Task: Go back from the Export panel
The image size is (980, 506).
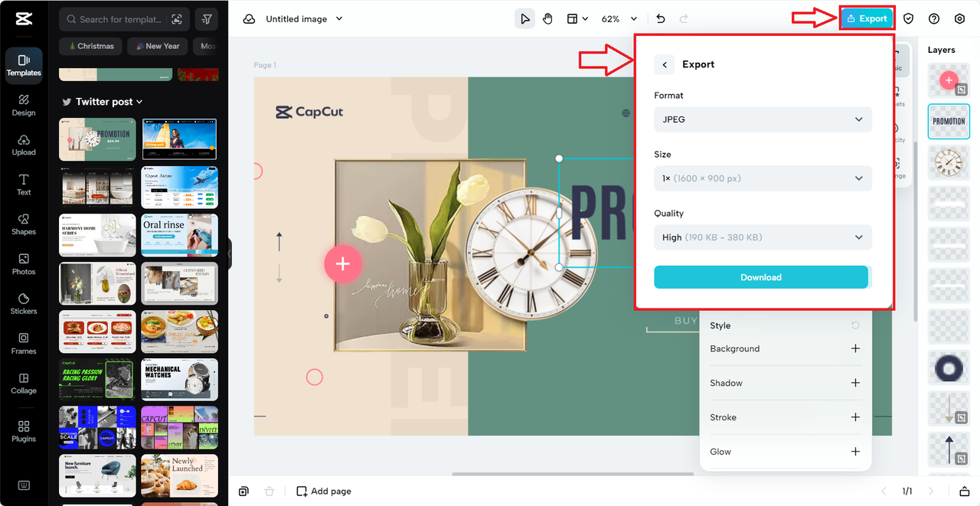Action: click(665, 65)
